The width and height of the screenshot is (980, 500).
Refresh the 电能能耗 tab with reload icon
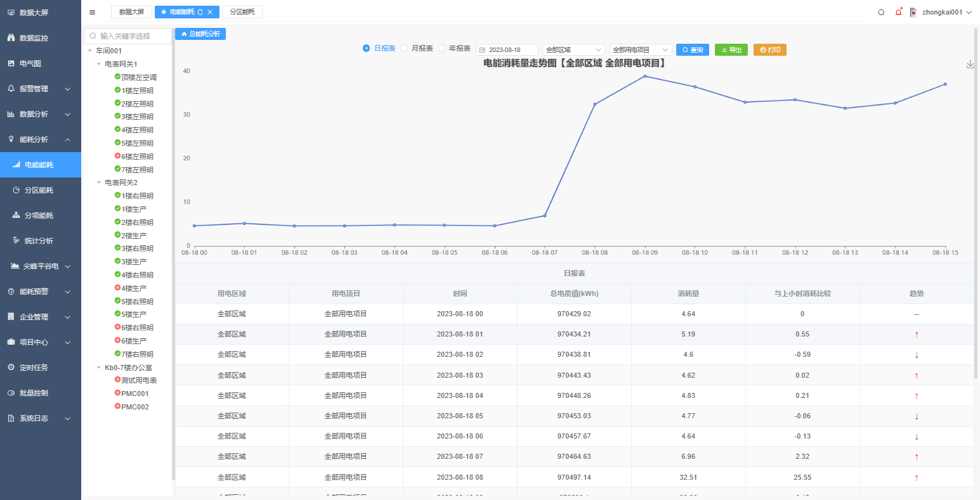click(x=200, y=12)
